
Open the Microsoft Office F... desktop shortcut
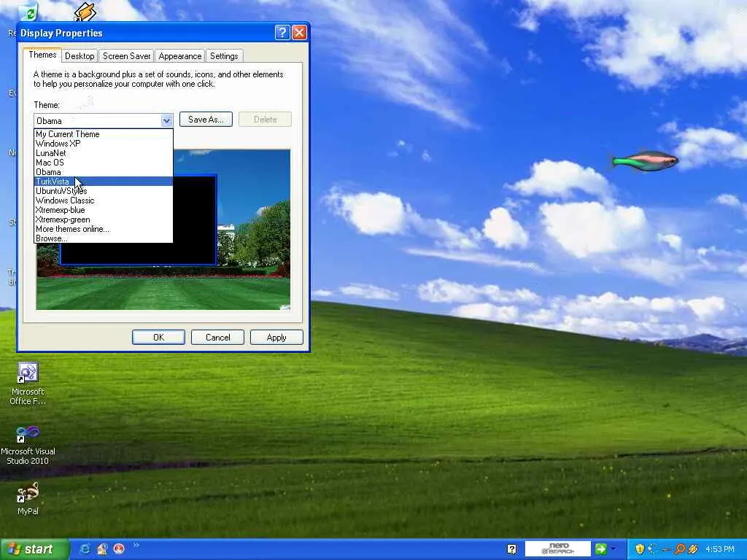28,384
